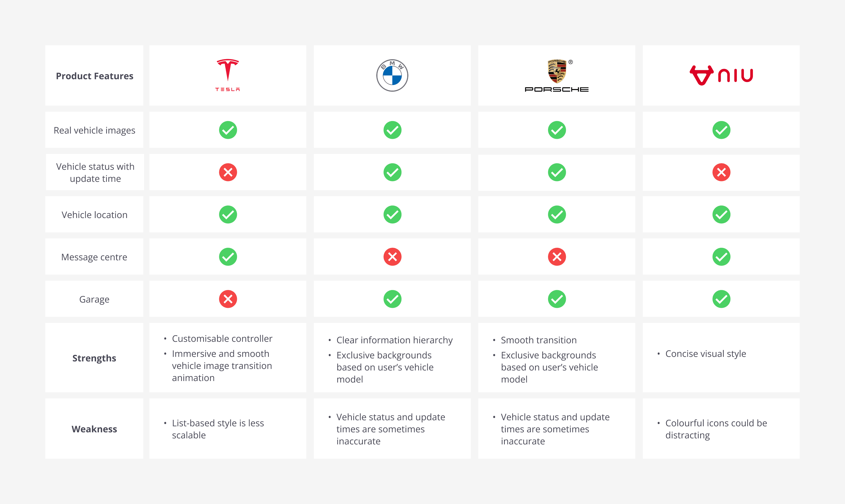Select the Strengths row label
The width and height of the screenshot is (845, 504).
(x=94, y=358)
